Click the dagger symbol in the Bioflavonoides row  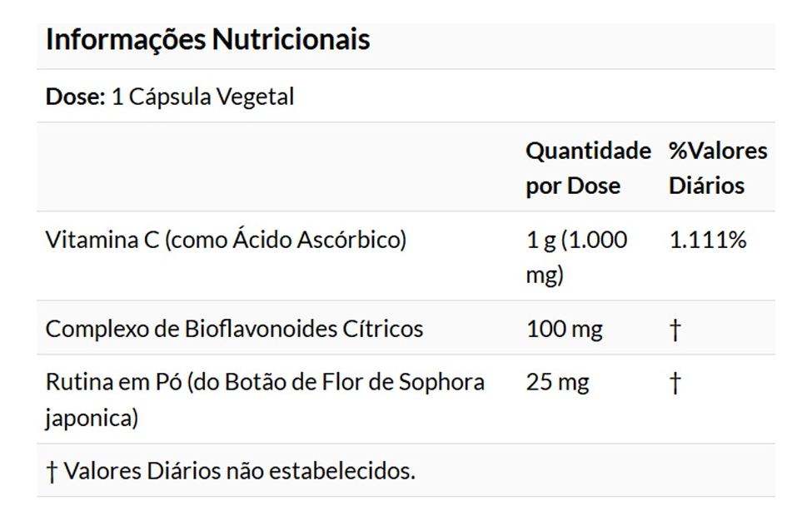coord(675,330)
